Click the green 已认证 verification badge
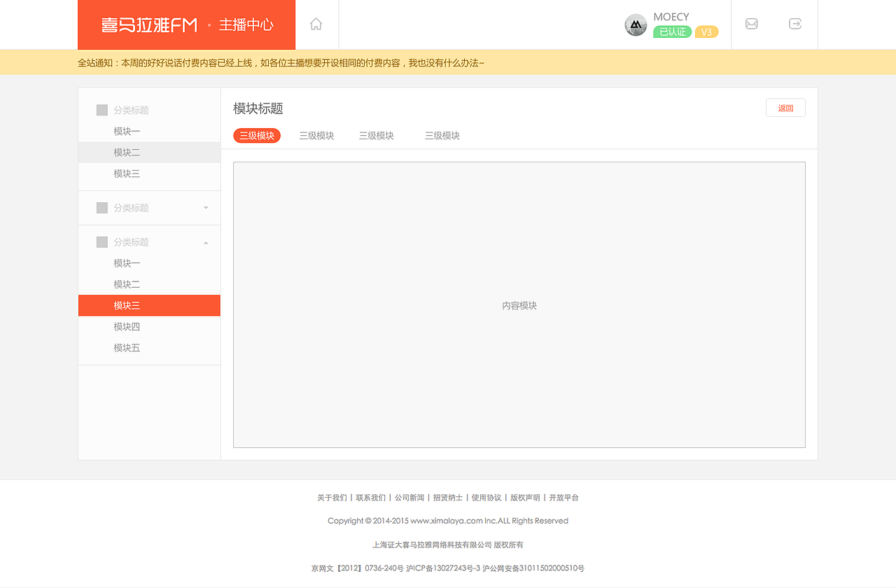The width and height of the screenshot is (896, 588). (x=671, y=31)
